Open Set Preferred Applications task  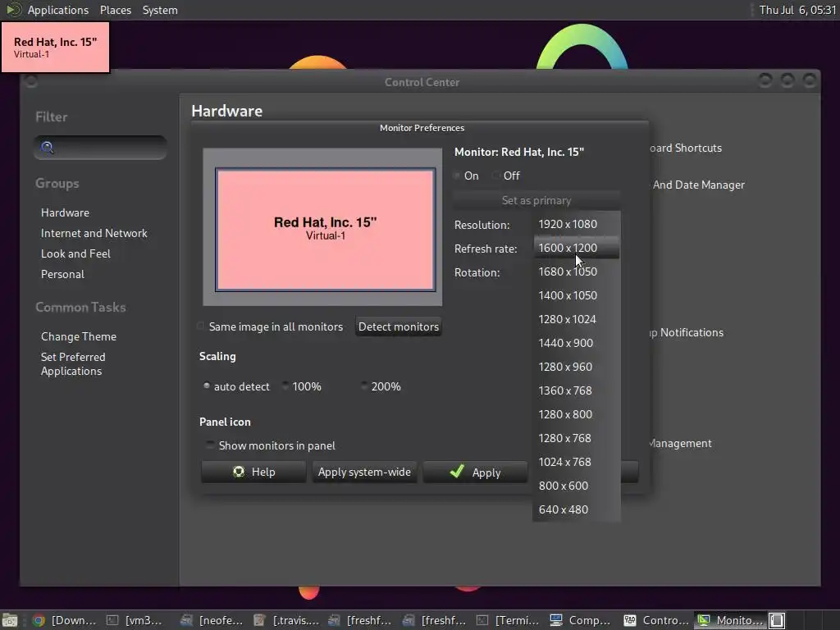pos(73,363)
